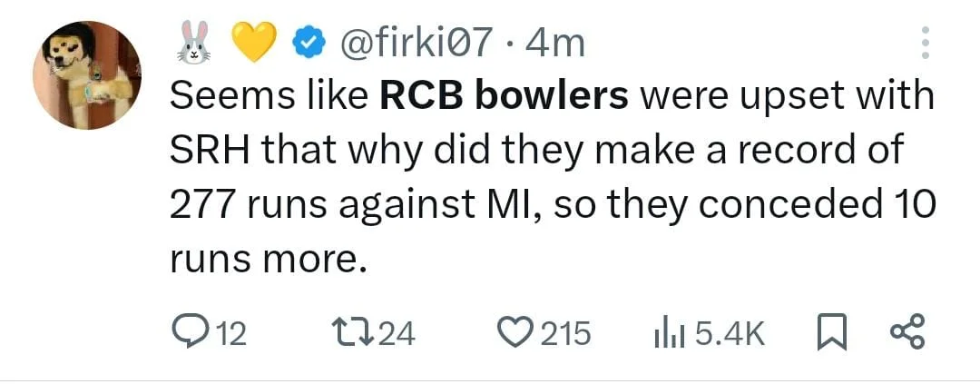Click the 4m timestamp link
The width and height of the screenshot is (980, 384).
click(x=554, y=43)
